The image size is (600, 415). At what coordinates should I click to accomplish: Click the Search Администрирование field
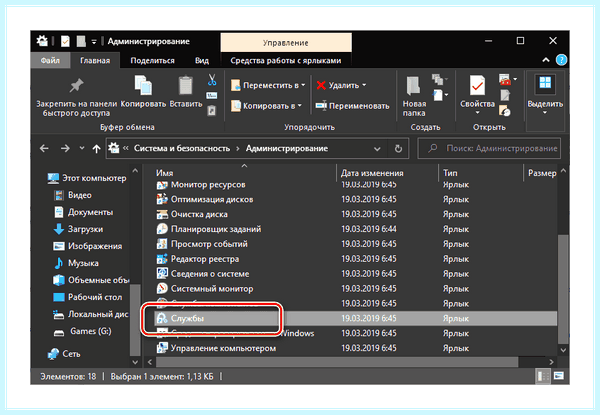point(489,148)
